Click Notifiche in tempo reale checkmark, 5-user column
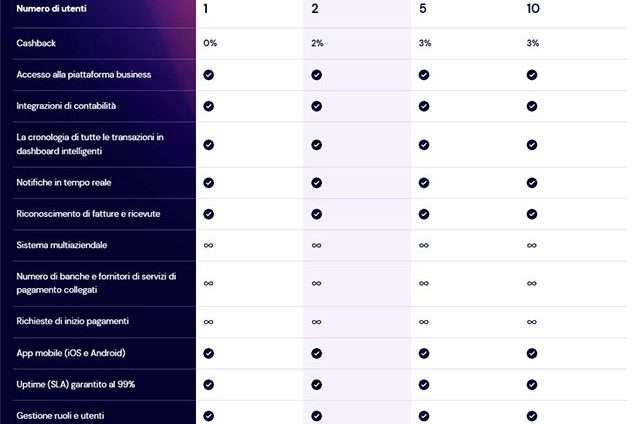Screen dimensions: 640x424 tap(424, 183)
